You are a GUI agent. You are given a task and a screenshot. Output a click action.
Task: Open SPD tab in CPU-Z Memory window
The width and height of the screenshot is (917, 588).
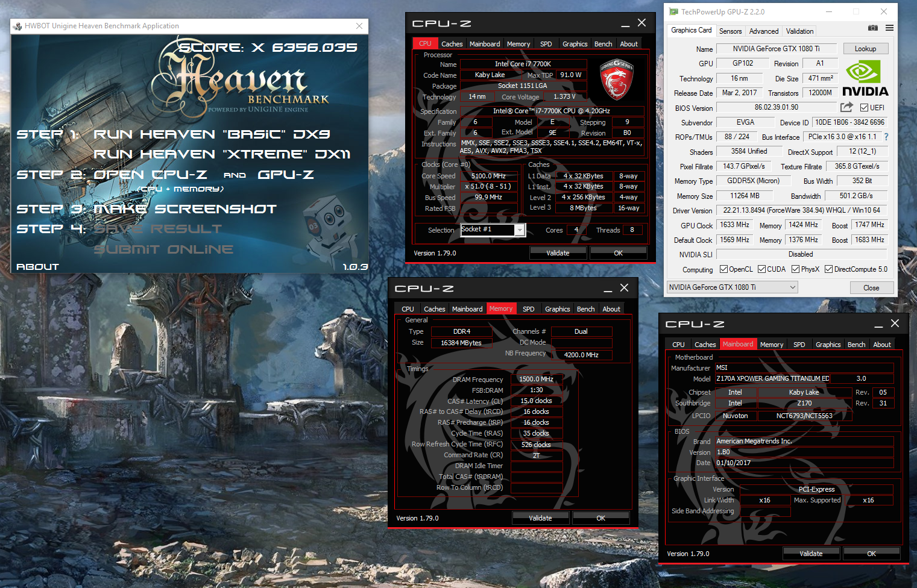point(528,309)
